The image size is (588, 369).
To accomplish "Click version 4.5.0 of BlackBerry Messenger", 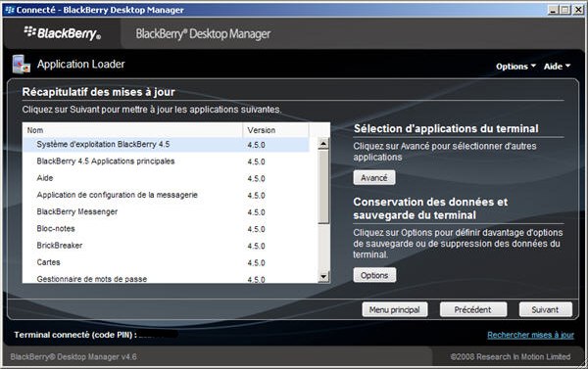I will (x=256, y=212).
